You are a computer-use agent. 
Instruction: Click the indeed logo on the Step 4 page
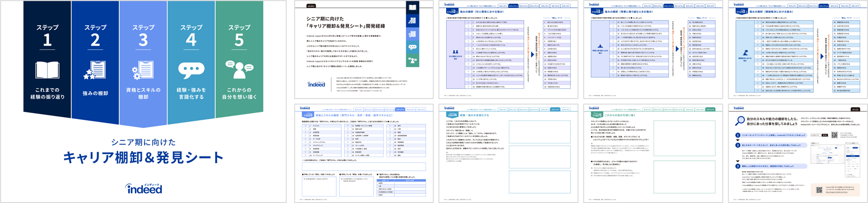(x=449, y=108)
